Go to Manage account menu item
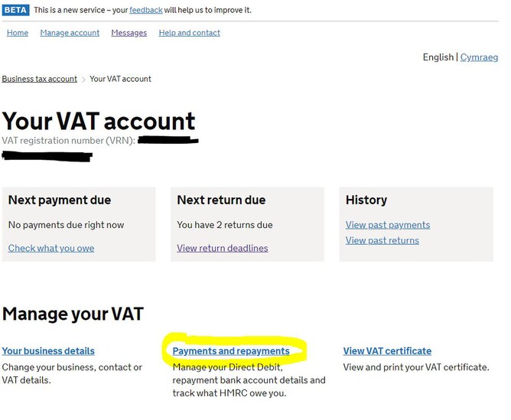 70,33
